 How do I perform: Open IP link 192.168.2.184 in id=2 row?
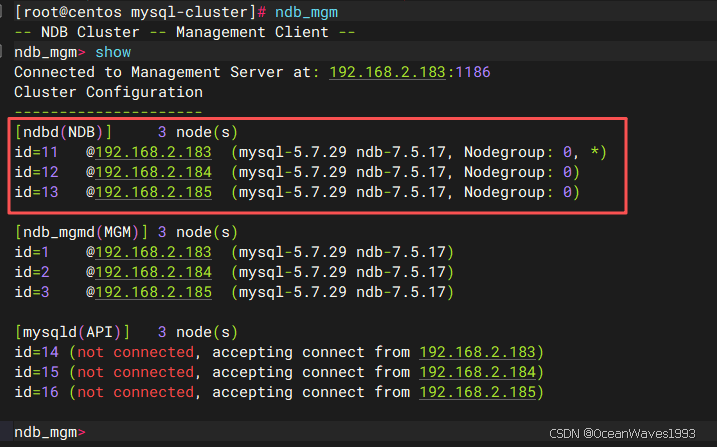click(154, 272)
